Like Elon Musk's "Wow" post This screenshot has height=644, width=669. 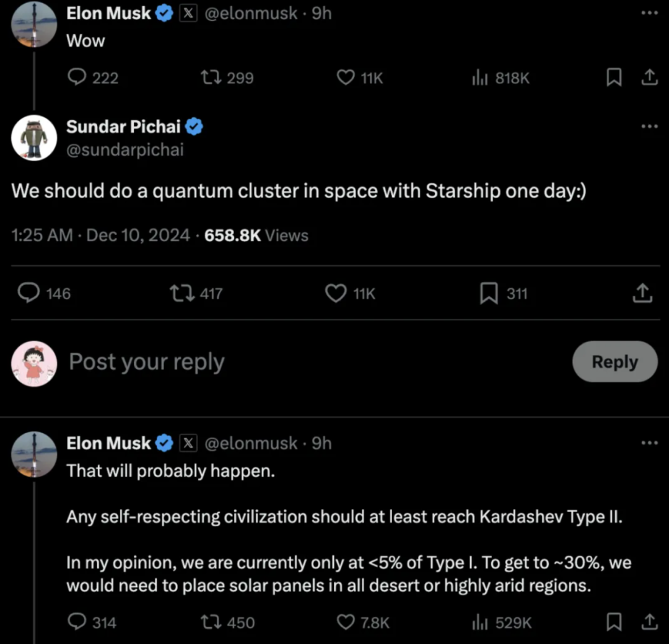345,77
